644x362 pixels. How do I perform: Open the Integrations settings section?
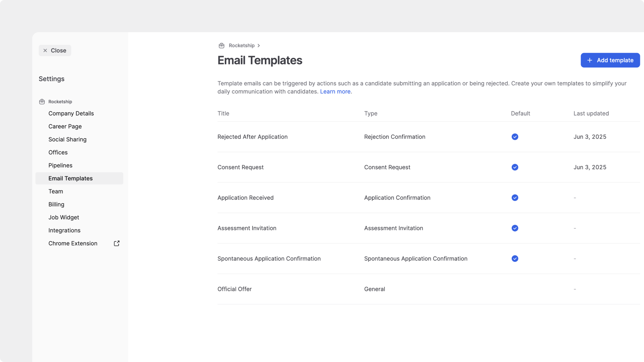64,230
